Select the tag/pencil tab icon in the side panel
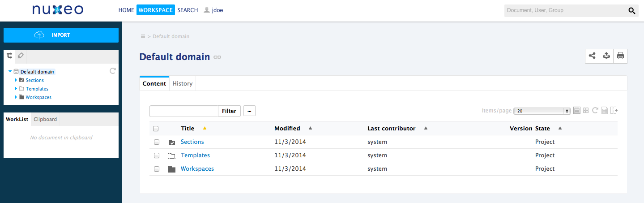This screenshot has height=203, width=644. click(20, 56)
